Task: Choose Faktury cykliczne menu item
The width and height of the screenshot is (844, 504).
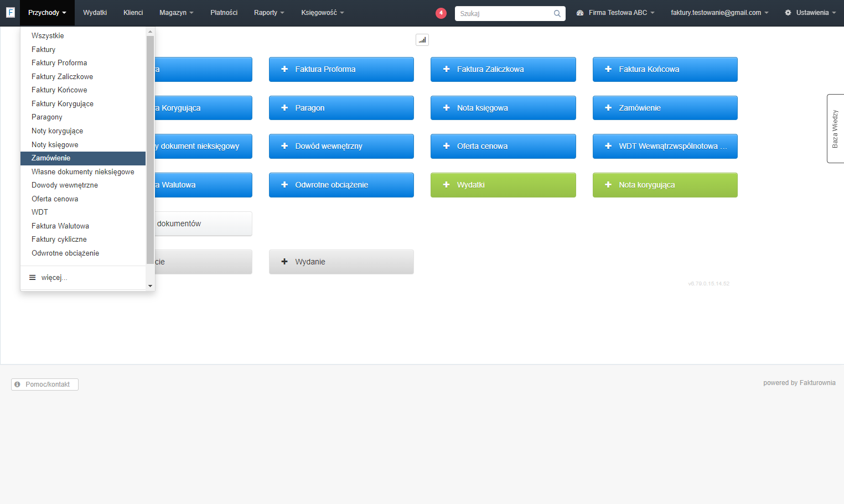Action: click(83, 240)
